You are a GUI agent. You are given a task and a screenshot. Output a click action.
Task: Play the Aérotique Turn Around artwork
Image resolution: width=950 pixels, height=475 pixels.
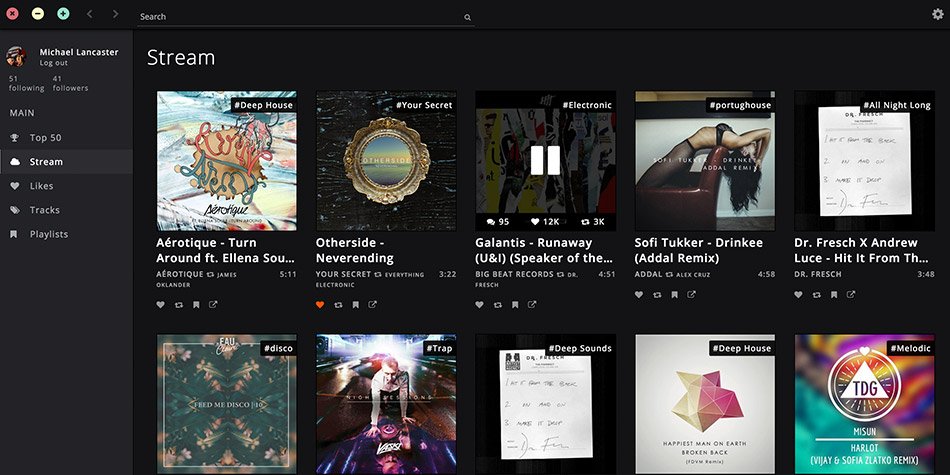[227, 161]
